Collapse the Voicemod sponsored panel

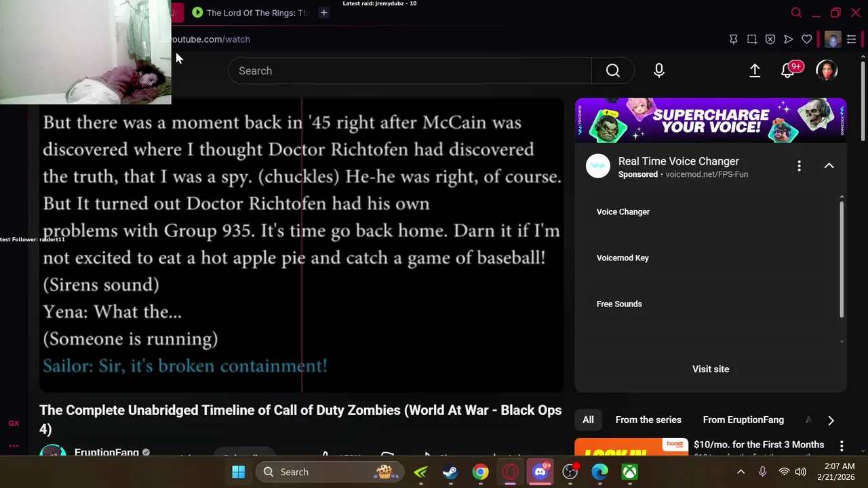click(829, 166)
